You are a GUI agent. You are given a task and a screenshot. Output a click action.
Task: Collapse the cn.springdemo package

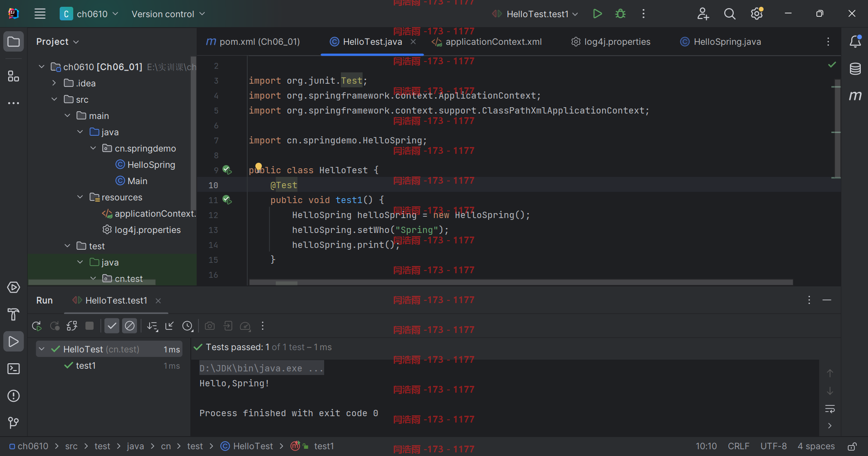tap(93, 148)
